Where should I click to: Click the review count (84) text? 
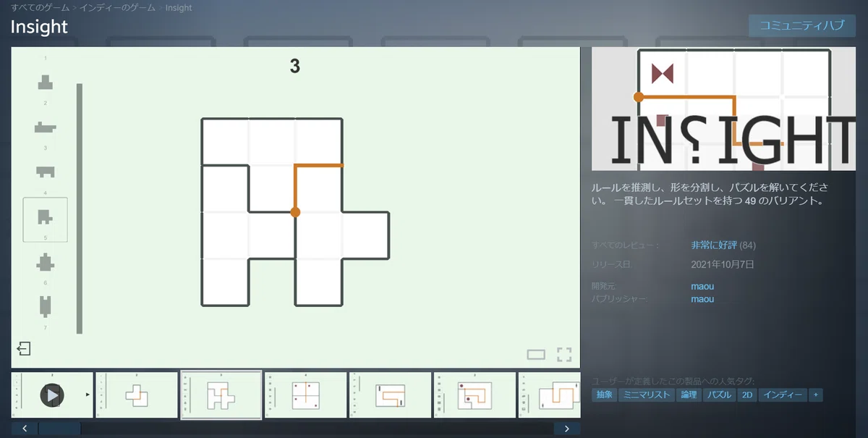coord(747,245)
